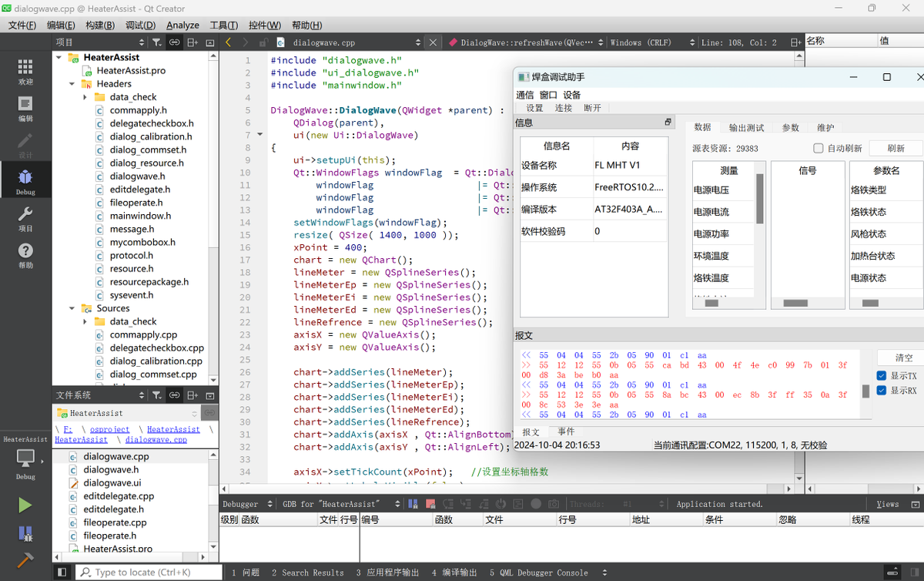Open the Search Results output pane
Screen dimensions: 924x581
[307, 573]
